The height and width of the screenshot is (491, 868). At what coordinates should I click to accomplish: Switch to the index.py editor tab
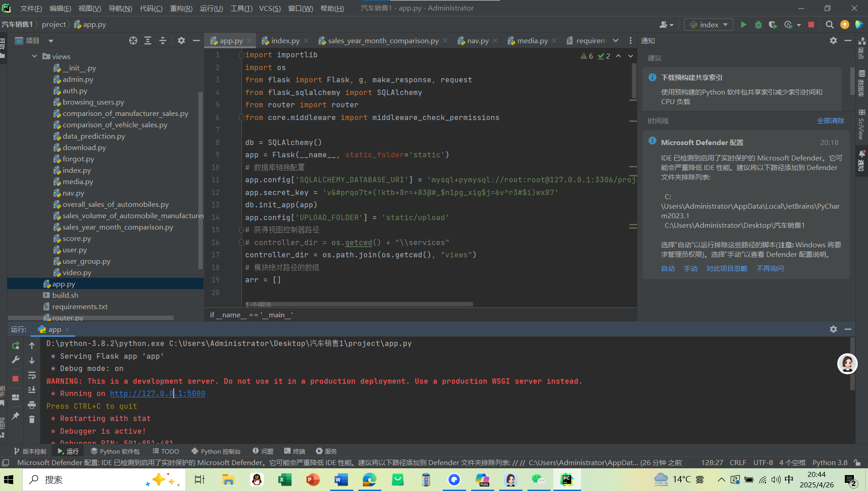click(285, 40)
